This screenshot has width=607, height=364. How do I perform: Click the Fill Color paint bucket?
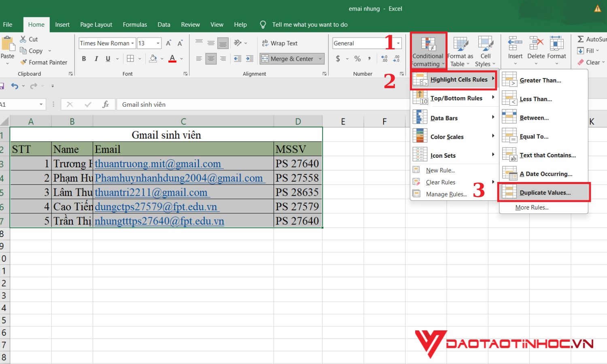click(153, 59)
